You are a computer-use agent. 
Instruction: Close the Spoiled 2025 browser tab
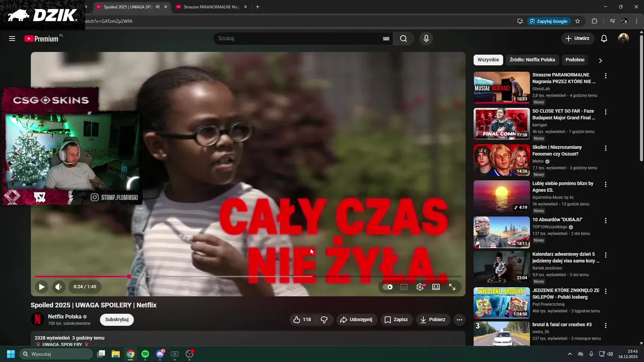click(x=166, y=7)
